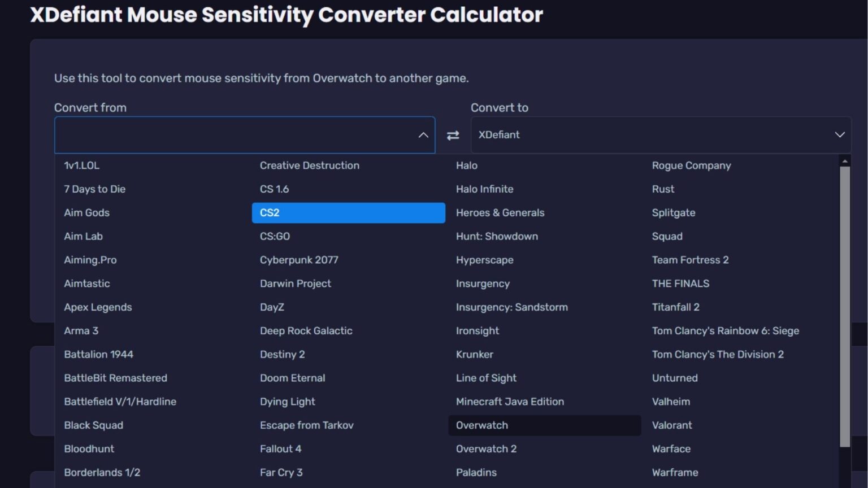
Task: Choose Escape from Tarkov
Action: pos(307,425)
